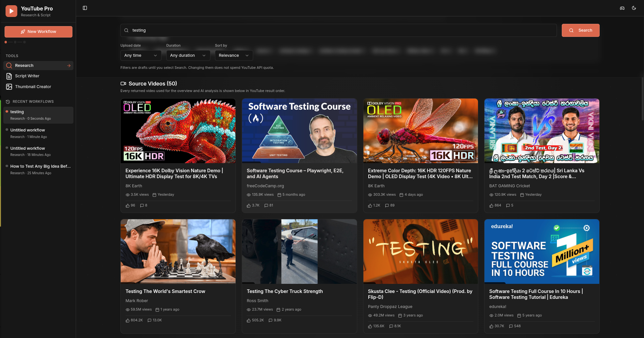The width and height of the screenshot is (644, 338).
Task: Open the Untitled workflow from 1 minute ago
Action: (x=38, y=133)
